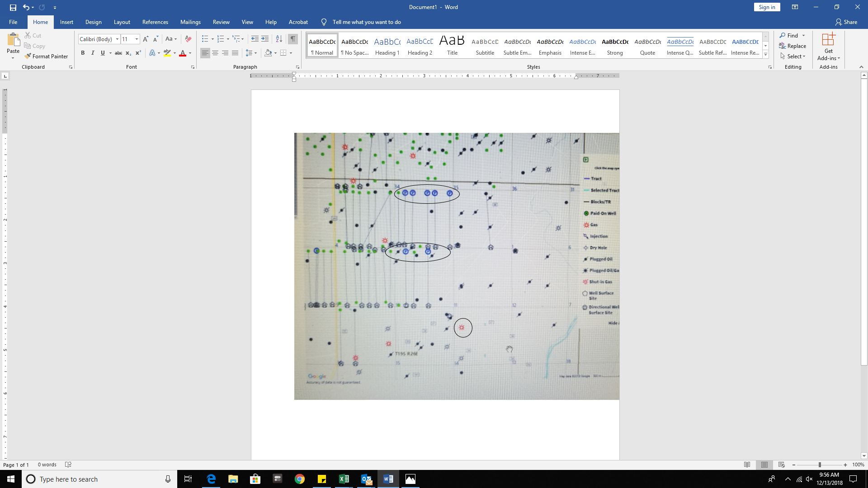Open the Mailings tab
The image size is (868, 488).
tap(190, 22)
